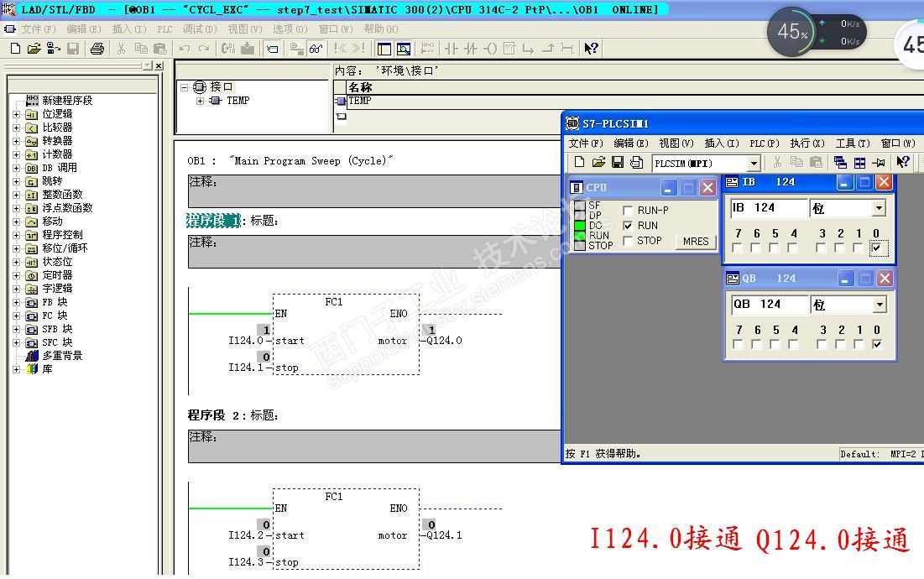Viewport: 924px width, 579px height.
Task: Insert a normally closed contact
Action: pyautogui.click(x=470, y=49)
